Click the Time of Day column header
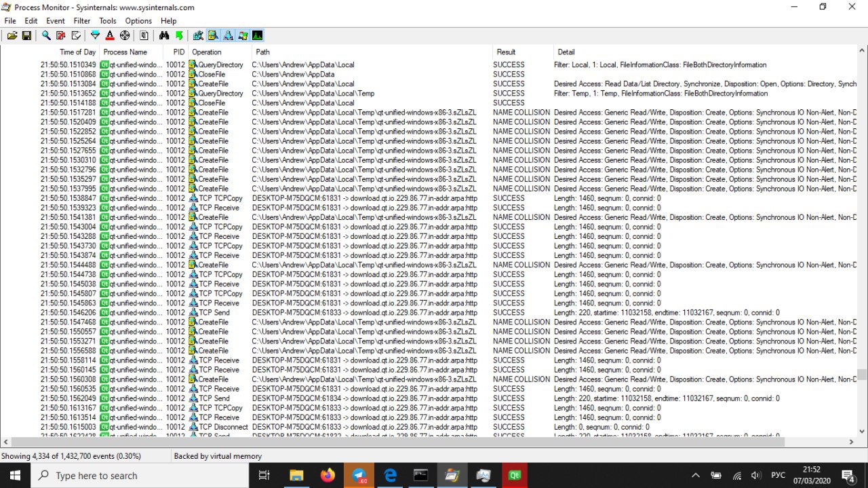Image resolution: width=868 pixels, height=488 pixels. (51, 52)
